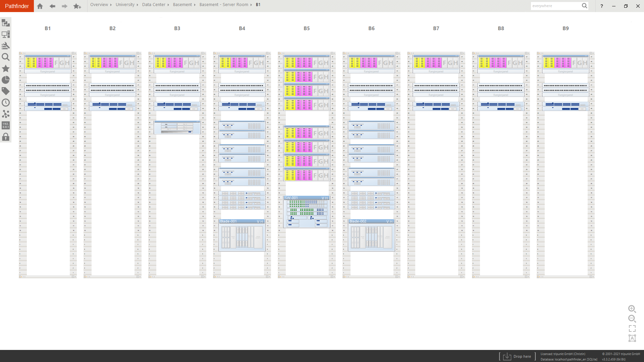The image size is (644, 362).
Task: Navigate to Overview in the breadcrumb
Action: pyautogui.click(x=99, y=5)
